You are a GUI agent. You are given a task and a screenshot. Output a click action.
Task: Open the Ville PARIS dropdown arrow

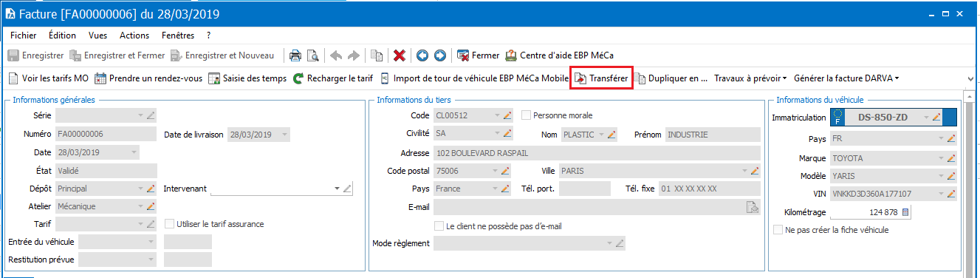click(x=744, y=171)
